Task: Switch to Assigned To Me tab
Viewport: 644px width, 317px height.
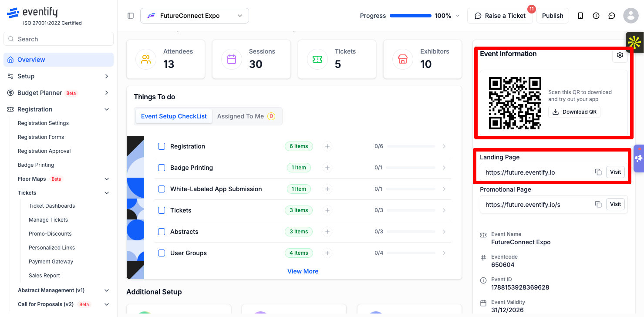Action: pyautogui.click(x=246, y=116)
